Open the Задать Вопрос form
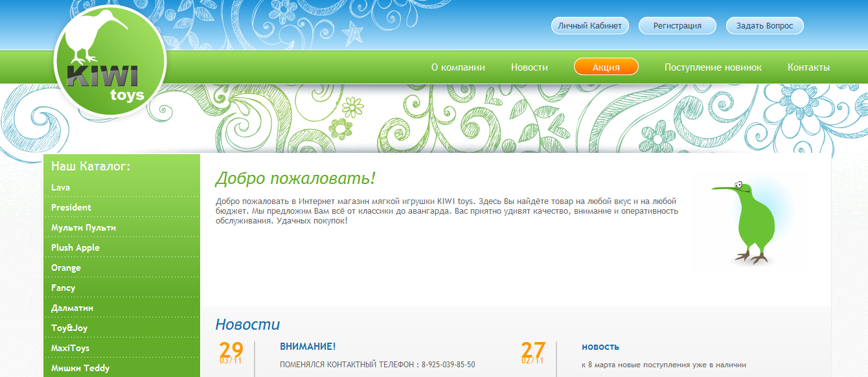This screenshot has height=377, width=868. (x=764, y=25)
